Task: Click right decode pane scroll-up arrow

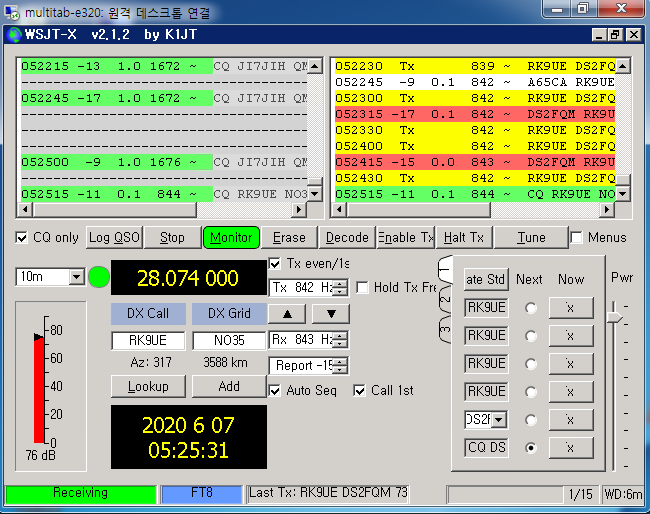Action: [623, 66]
